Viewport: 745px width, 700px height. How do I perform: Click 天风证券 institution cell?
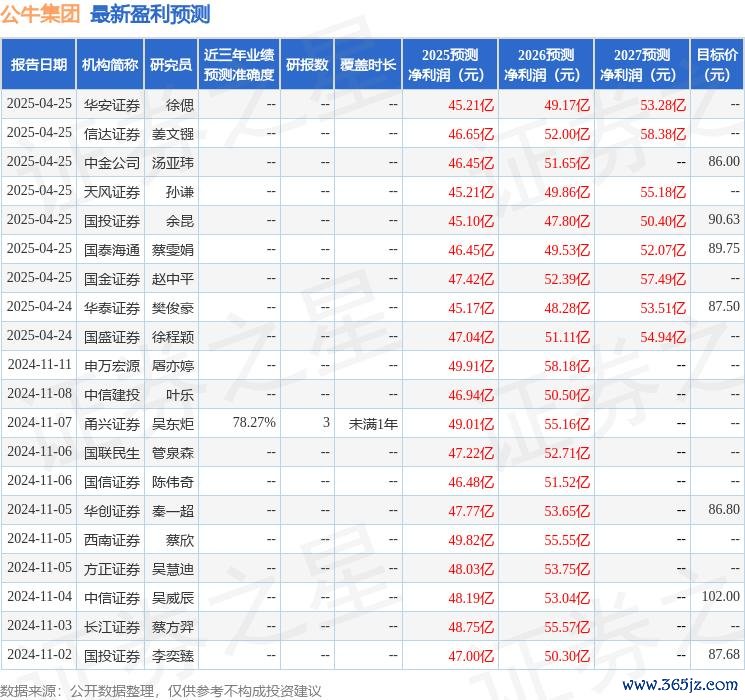(112, 192)
